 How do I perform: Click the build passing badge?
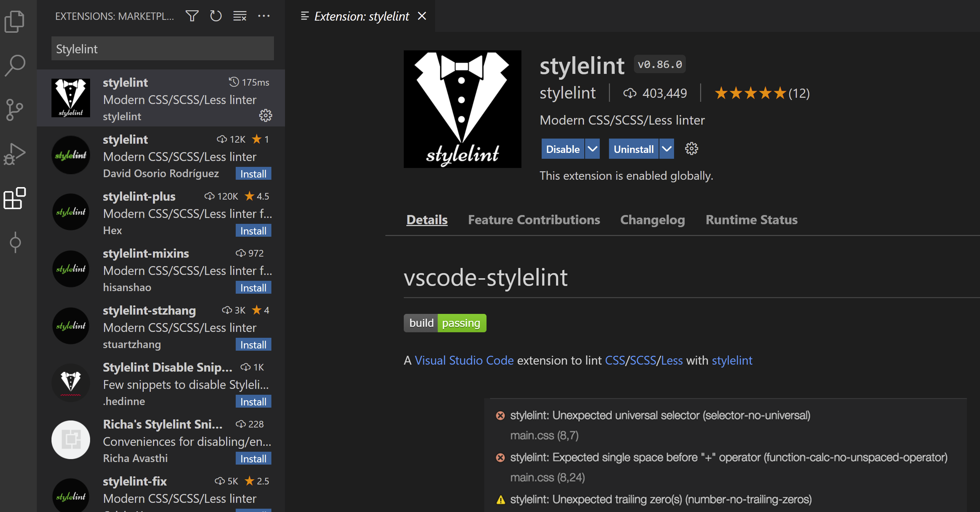click(x=445, y=323)
